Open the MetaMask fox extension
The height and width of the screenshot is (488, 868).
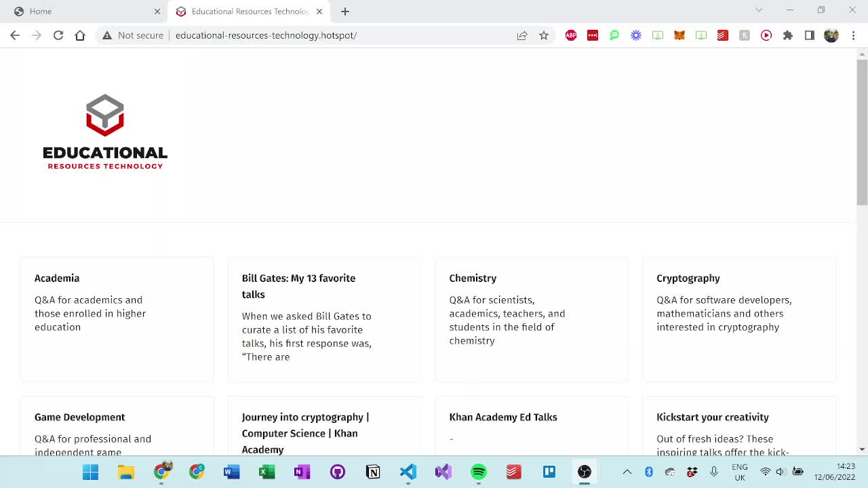679,35
